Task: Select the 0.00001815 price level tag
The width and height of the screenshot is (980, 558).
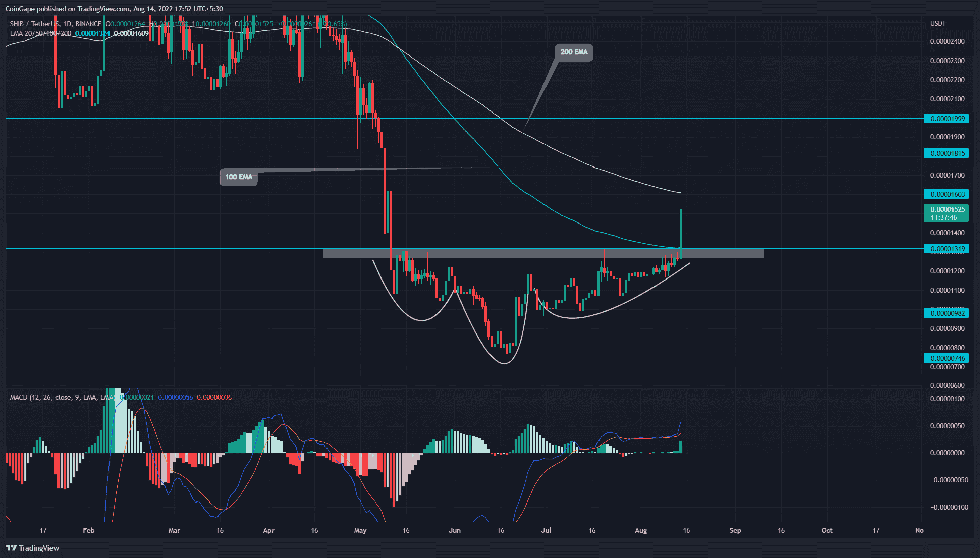Action: (x=946, y=153)
